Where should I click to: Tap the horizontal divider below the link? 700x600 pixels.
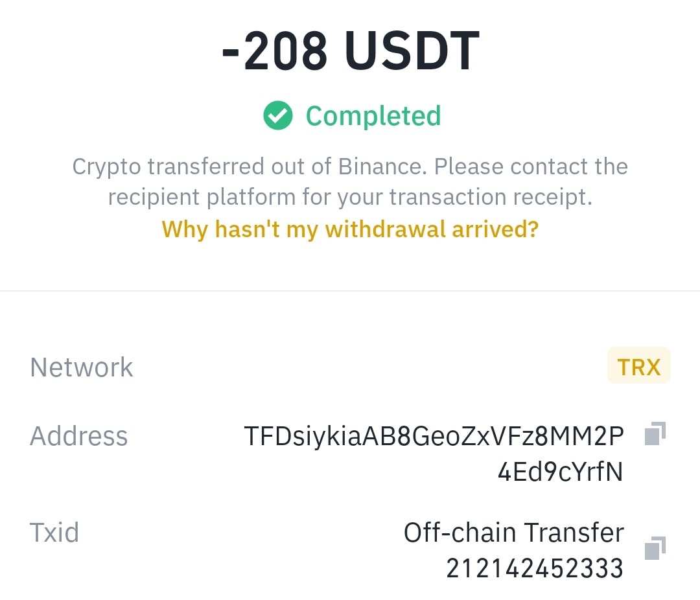[x=350, y=291]
